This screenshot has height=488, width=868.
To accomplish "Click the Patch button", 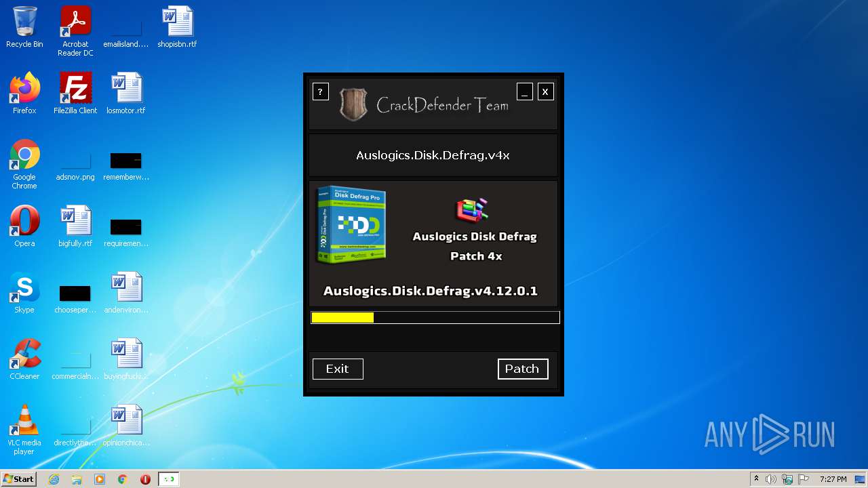I will (523, 369).
